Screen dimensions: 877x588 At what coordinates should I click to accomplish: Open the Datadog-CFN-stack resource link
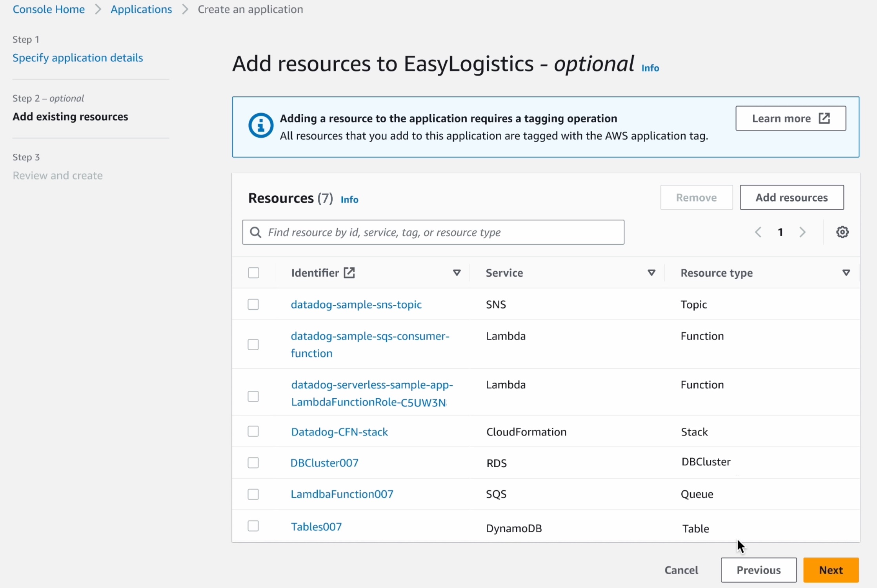tap(339, 432)
